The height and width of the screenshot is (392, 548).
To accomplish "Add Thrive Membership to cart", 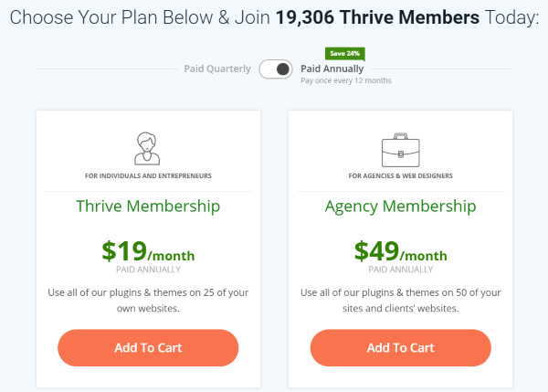I will tap(148, 347).
